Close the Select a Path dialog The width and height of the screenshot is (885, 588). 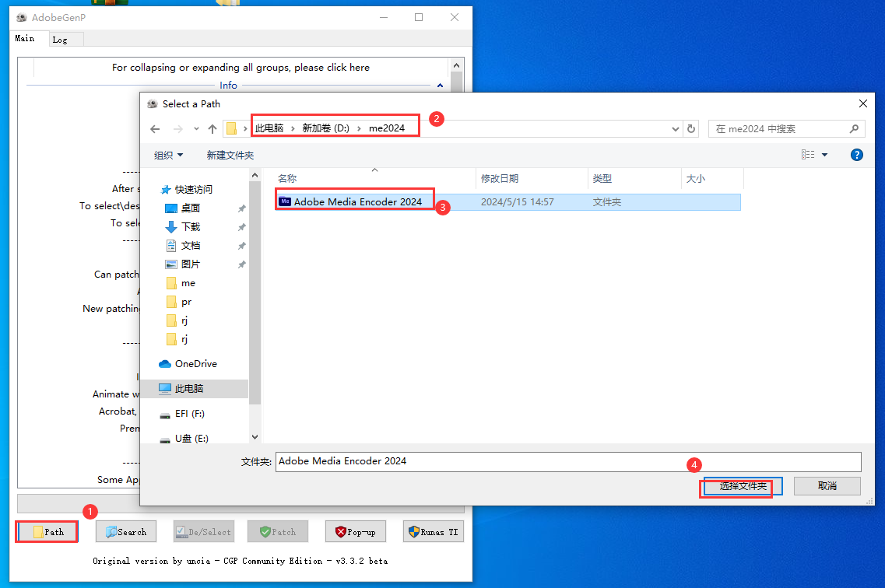pyautogui.click(x=863, y=103)
